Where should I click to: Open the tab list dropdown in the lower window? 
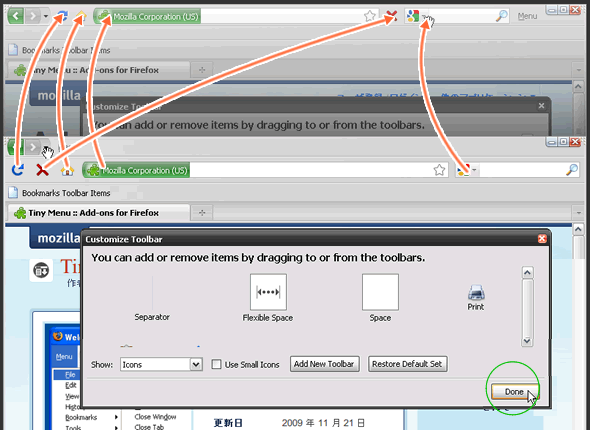pyautogui.click(x=578, y=213)
